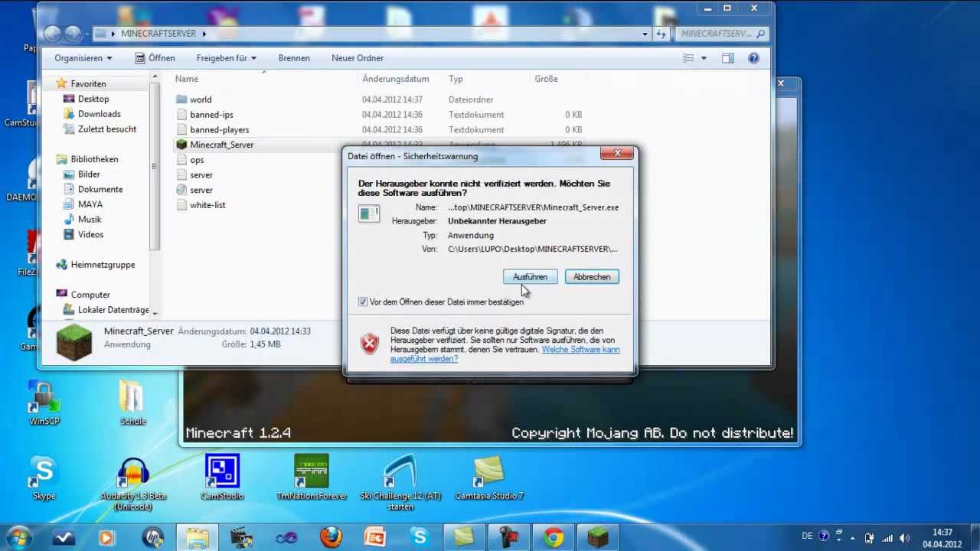Open the 'Welche Software kann ausgeführt werden?' link

click(505, 354)
